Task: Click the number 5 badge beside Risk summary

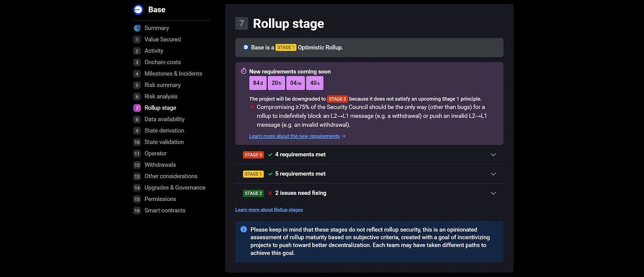Action: click(137, 85)
